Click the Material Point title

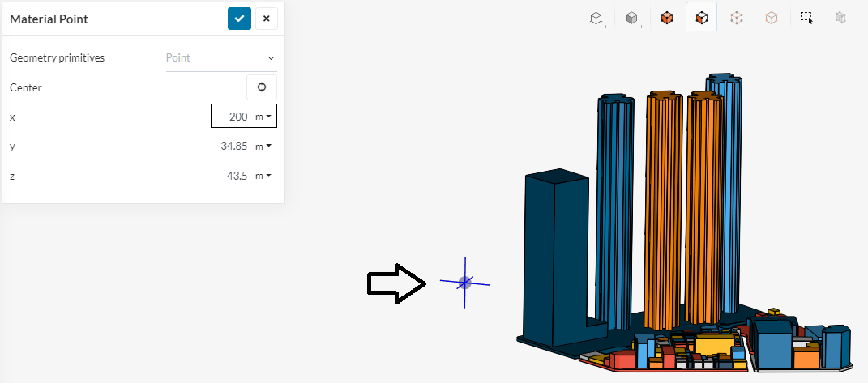49,19
